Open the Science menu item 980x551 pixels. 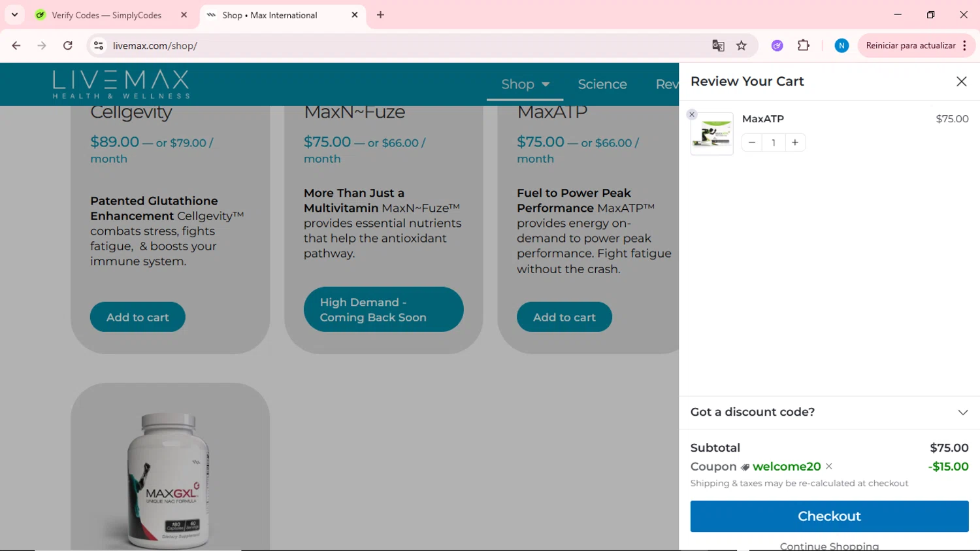coord(602,84)
